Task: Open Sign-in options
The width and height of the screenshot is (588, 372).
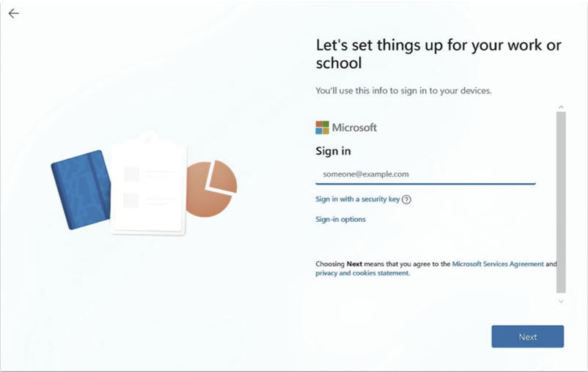Action: pos(340,219)
